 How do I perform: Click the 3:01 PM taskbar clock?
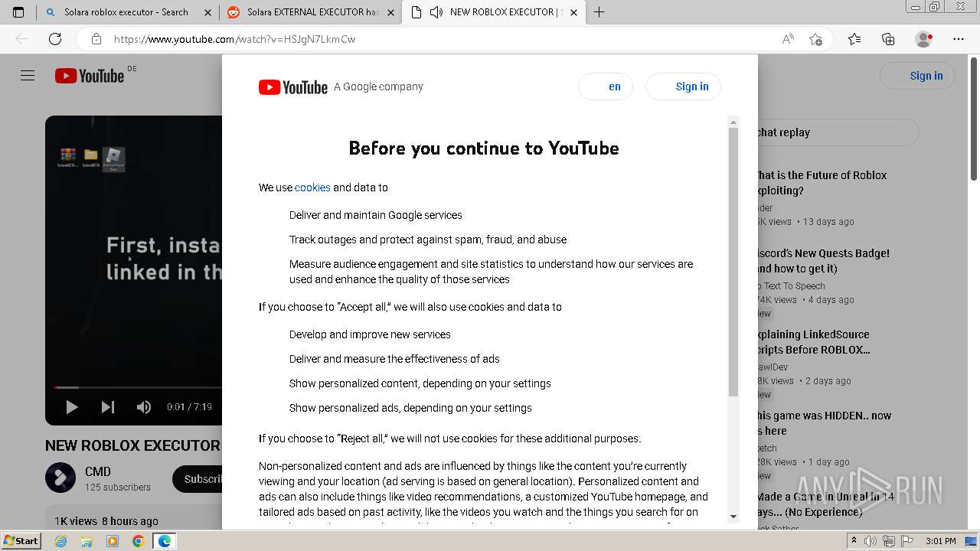[940, 541]
